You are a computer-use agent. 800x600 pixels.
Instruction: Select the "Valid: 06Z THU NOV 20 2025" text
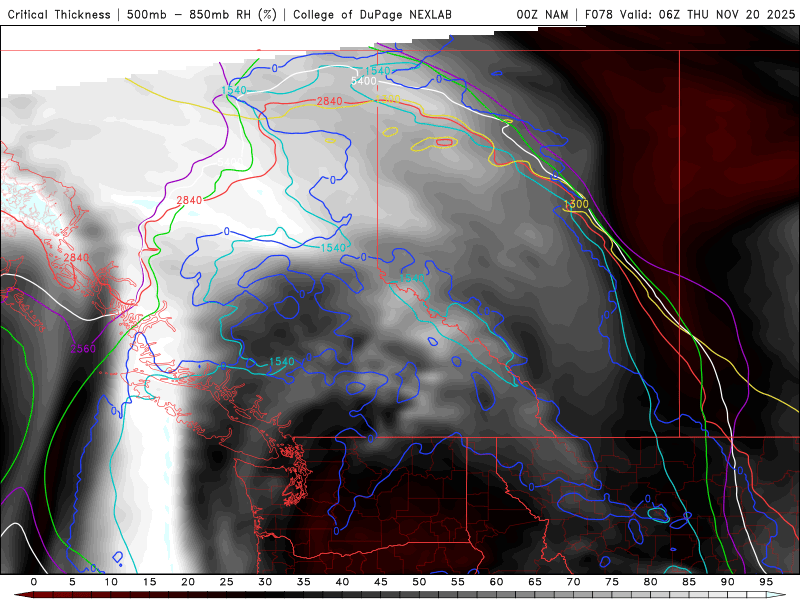point(708,15)
